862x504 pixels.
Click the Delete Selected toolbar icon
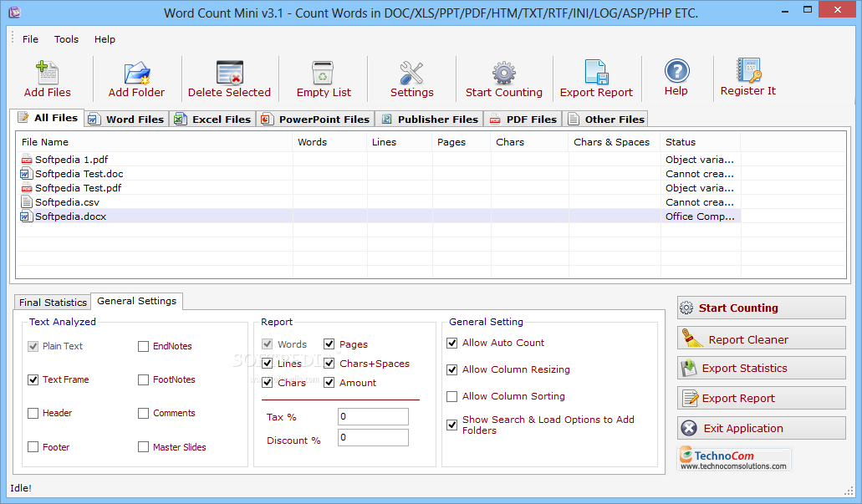click(229, 72)
